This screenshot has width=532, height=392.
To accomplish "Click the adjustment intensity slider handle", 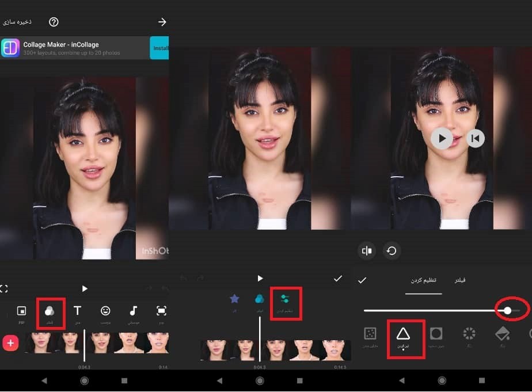I will (508, 310).
